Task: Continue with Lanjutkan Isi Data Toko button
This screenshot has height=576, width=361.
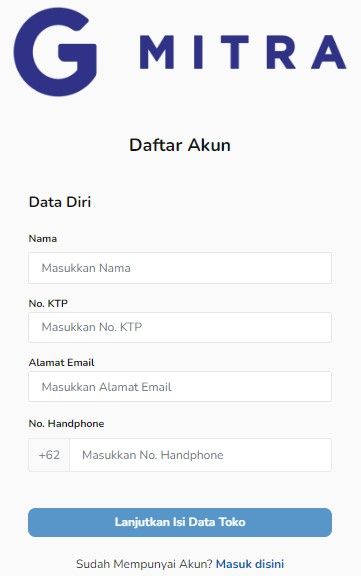Action: coord(180,522)
